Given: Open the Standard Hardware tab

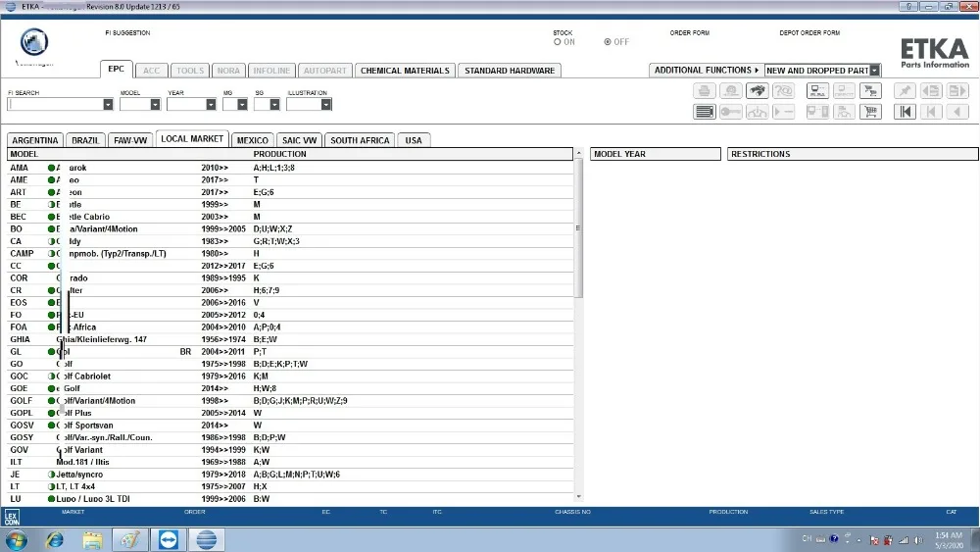Looking at the screenshot, I should click(510, 71).
